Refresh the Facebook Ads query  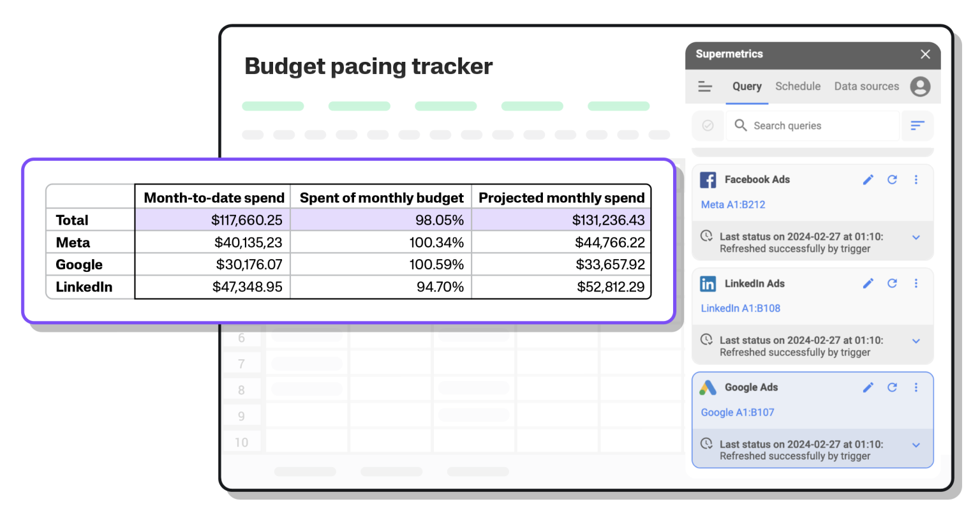click(x=892, y=179)
